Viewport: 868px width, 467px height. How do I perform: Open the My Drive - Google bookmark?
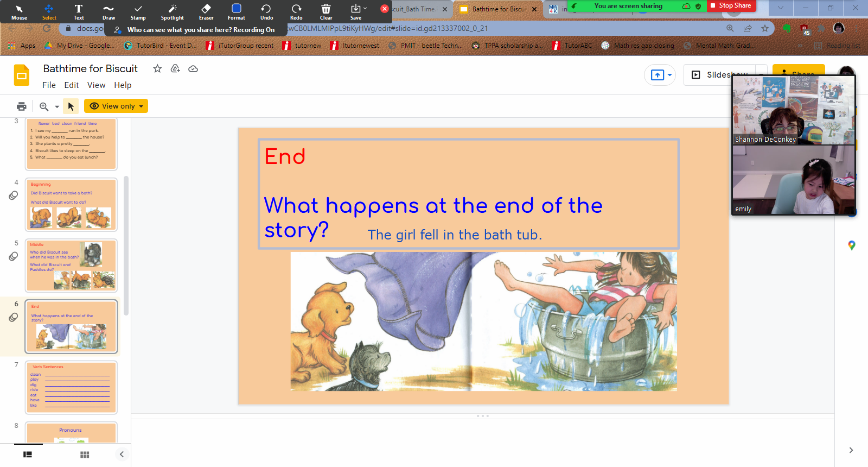click(x=80, y=46)
